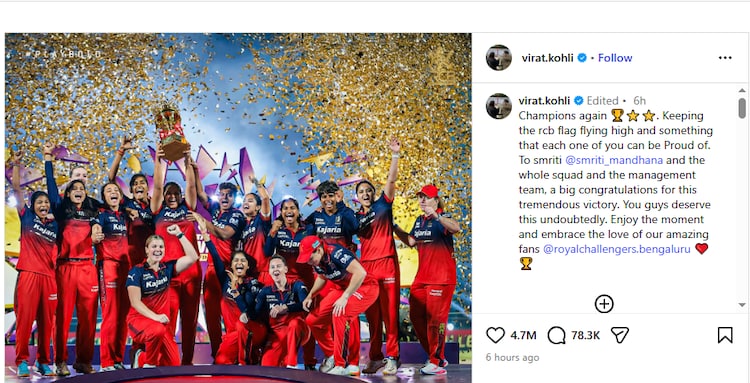Open the 4.7M likes count
This screenshot has width=750, height=383.
[523, 335]
